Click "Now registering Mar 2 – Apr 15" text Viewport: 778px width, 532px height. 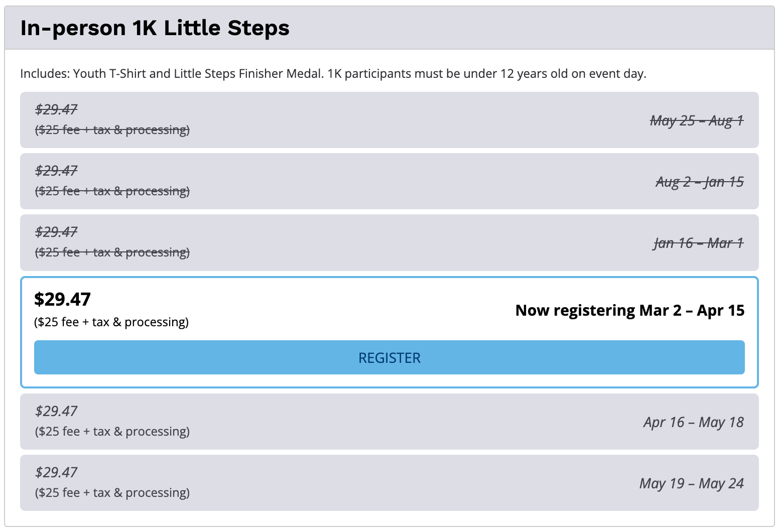tap(629, 310)
